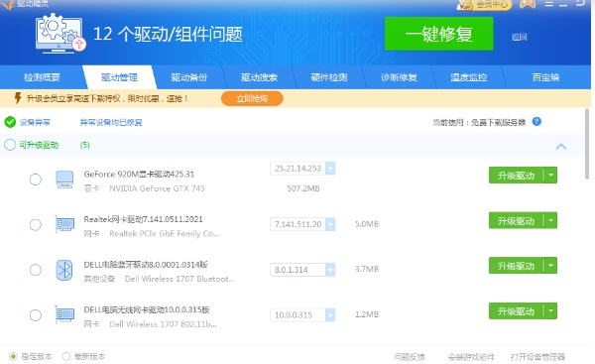
Task: Click the game controller icon in title bar
Action: coord(528,4)
